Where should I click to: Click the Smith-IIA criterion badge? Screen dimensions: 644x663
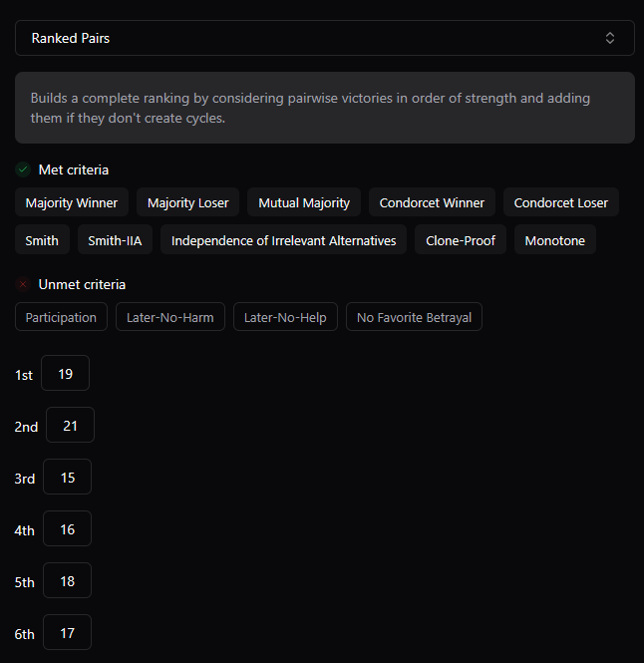pos(115,240)
